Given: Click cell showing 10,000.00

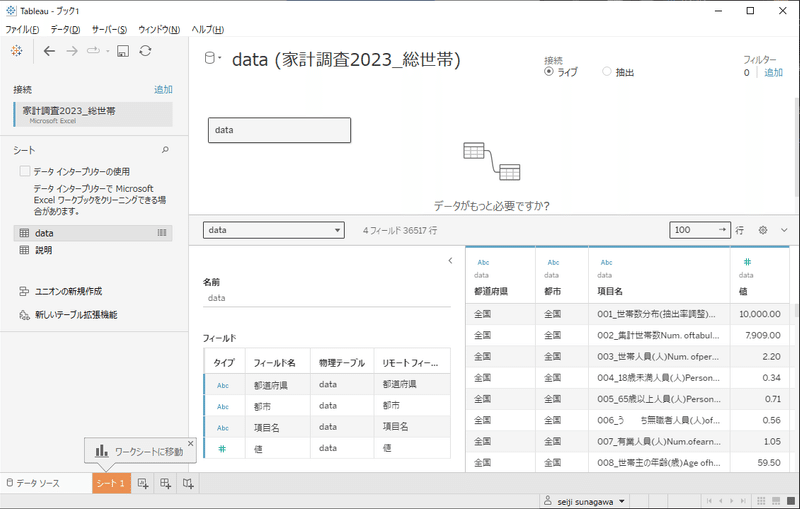Looking at the screenshot, I should (760, 314).
